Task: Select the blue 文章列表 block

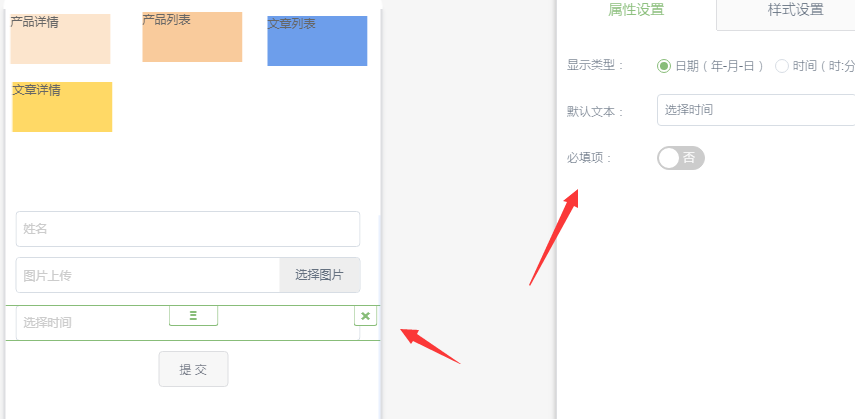Action: click(x=317, y=41)
